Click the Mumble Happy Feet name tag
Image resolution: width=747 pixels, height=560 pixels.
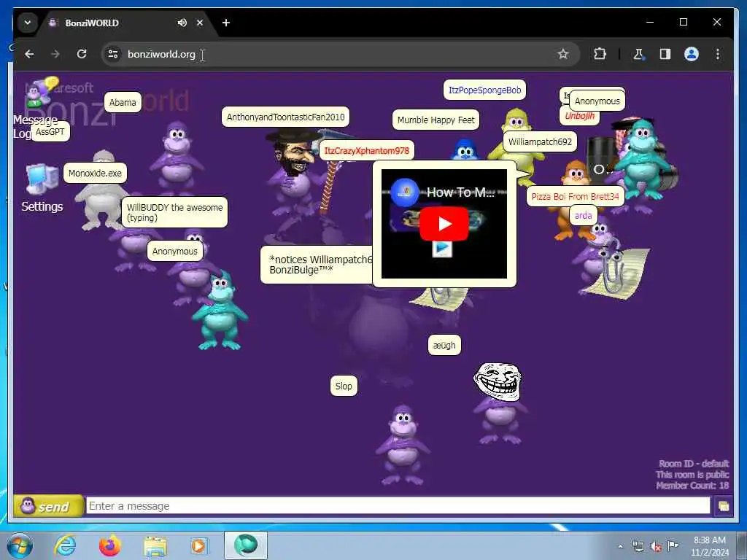pyautogui.click(x=436, y=120)
